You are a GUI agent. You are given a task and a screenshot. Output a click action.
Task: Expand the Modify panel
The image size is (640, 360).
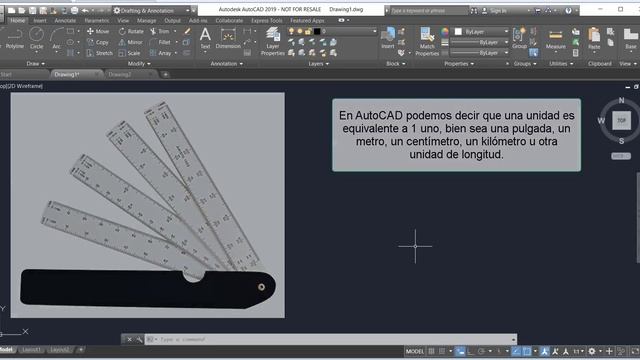[139, 64]
